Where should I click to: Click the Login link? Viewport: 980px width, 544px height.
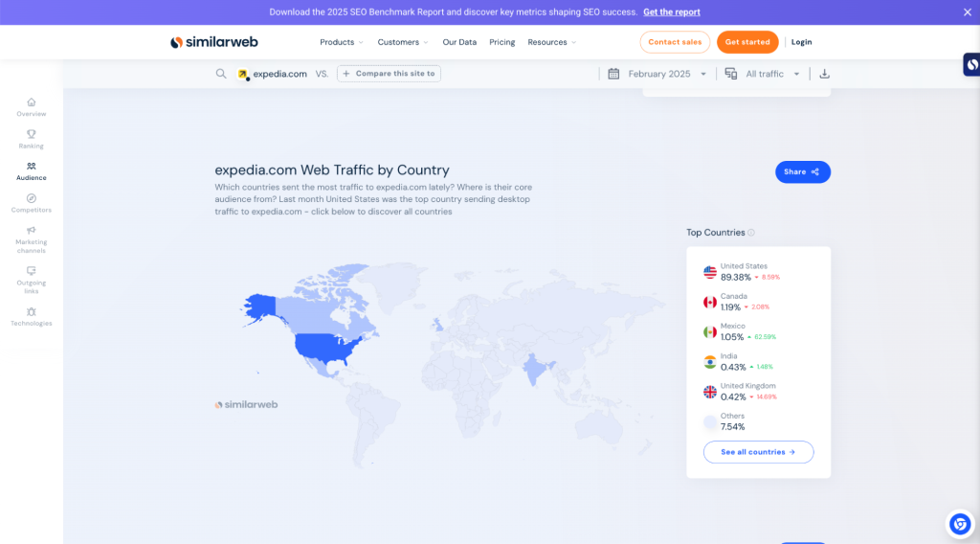pos(801,42)
